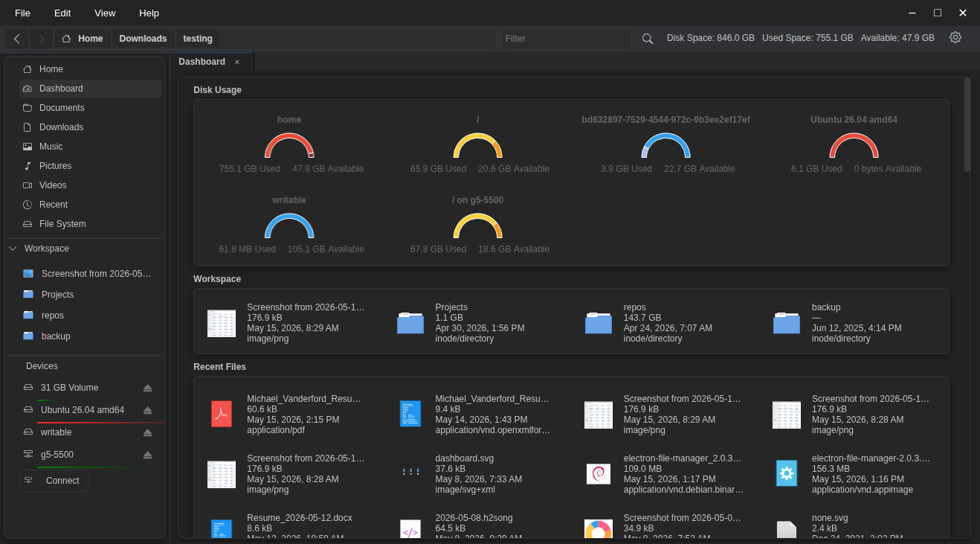
Task: Click the repos folder icon in Workspace panel
Action: pyautogui.click(x=599, y=323)
